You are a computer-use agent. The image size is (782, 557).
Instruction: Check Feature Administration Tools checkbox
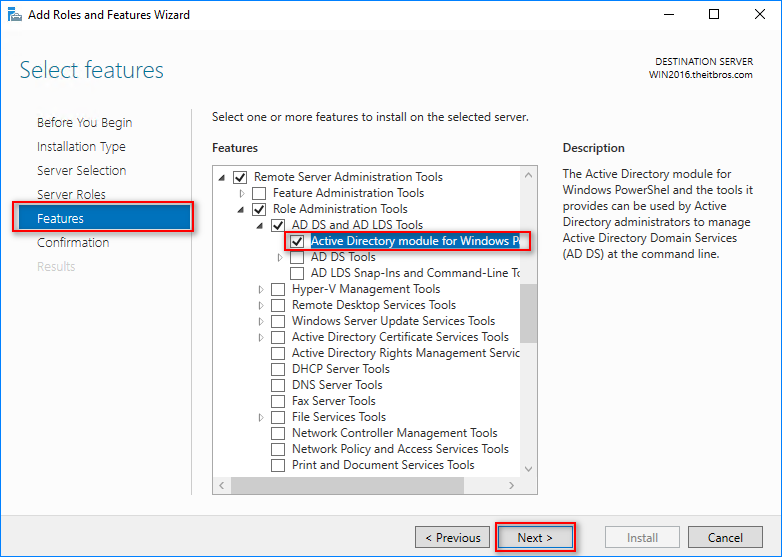[259, 193]
